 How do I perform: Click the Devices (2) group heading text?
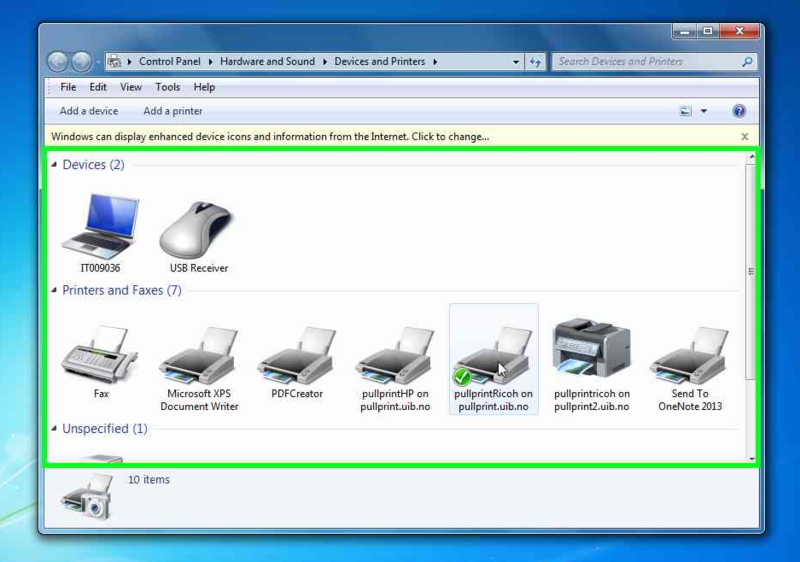[93, 165]
